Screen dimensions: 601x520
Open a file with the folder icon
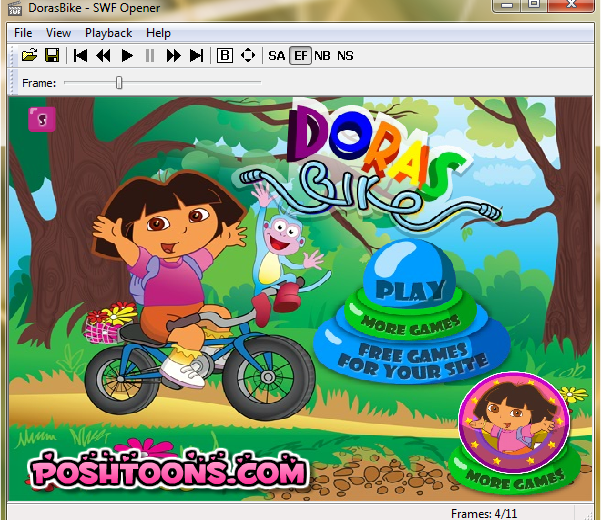tap(30, 56)
